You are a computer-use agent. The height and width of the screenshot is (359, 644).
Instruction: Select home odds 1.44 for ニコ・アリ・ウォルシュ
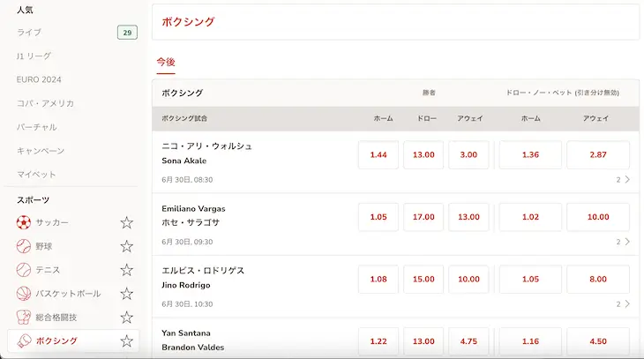(x=378, y=155)
